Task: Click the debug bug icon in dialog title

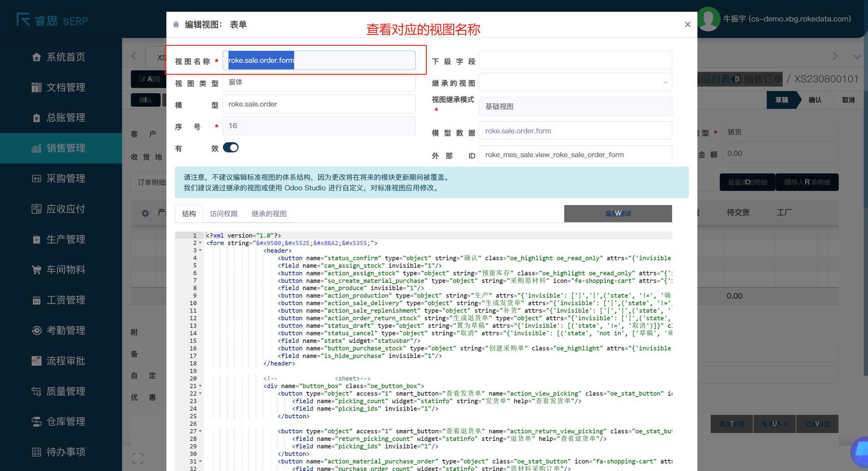Action: click(x=176, y=25)
